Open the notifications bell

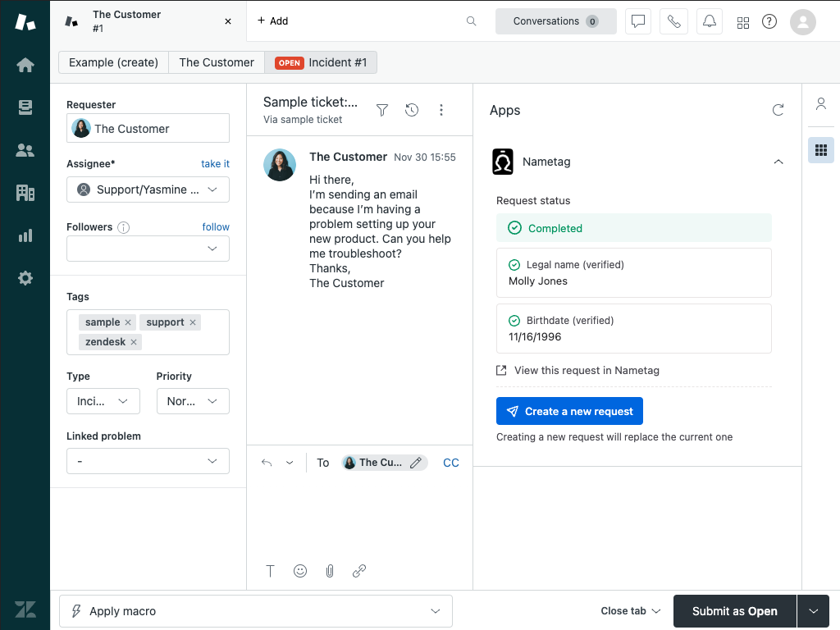[x=709, y=21]
